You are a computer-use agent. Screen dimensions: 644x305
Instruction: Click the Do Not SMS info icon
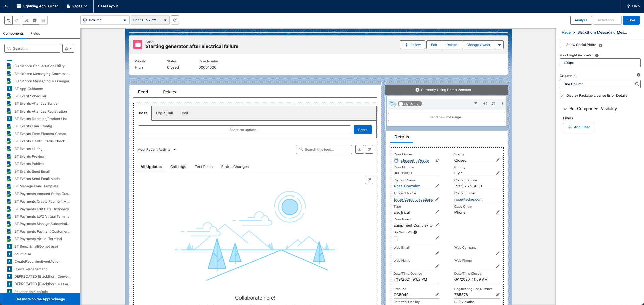[415, 232]
